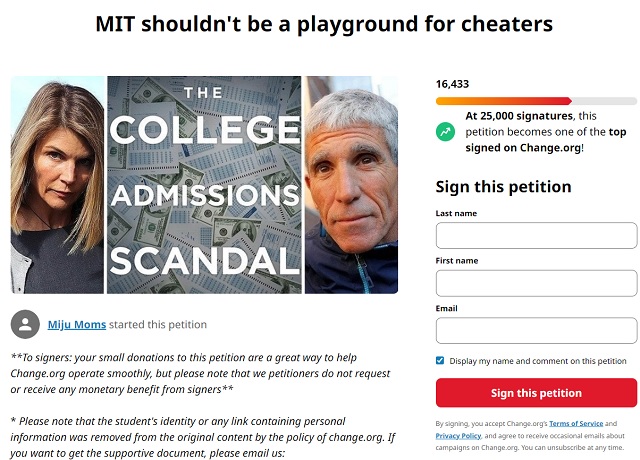
Task: Click the photo of the gray-haired man
Action: click(x=351, y=185)
